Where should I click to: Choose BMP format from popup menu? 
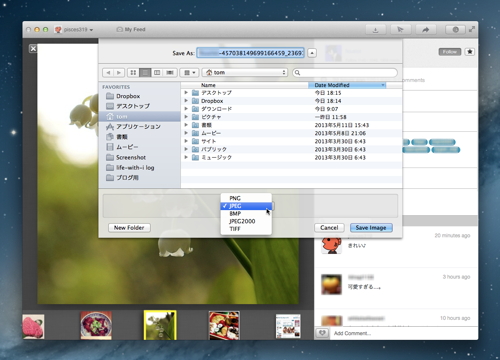coord(246,214)
